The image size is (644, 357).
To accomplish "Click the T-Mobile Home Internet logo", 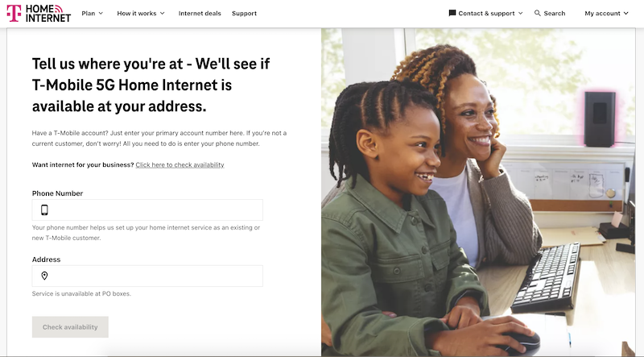I will tap(39, 13).
